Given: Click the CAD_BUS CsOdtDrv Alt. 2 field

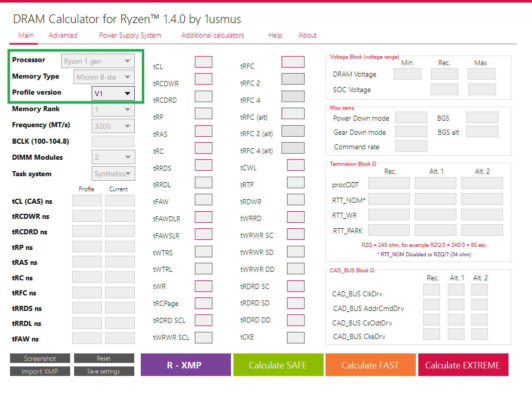Looking at the screenshot, I should 479,320.
